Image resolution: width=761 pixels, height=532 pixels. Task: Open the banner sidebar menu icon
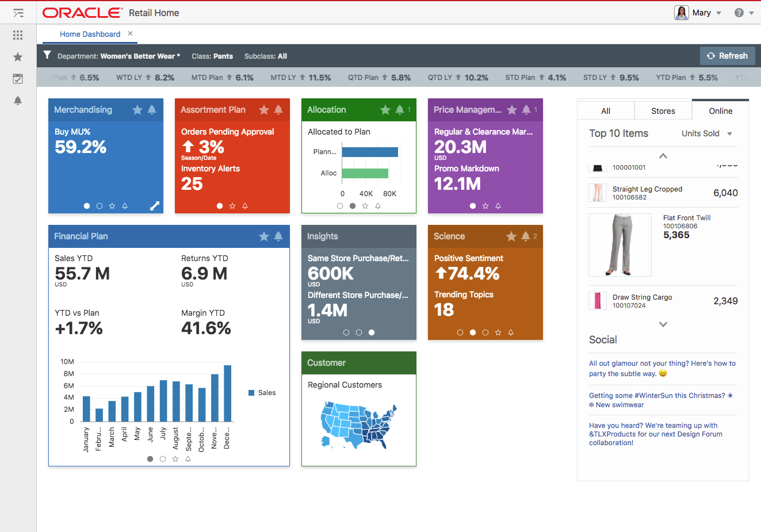click(18, 12)
